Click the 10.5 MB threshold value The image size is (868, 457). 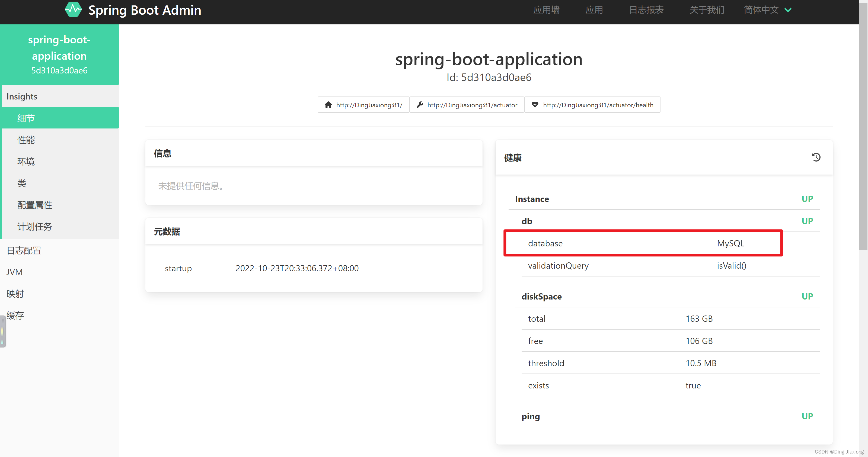(x=701, y=363)
